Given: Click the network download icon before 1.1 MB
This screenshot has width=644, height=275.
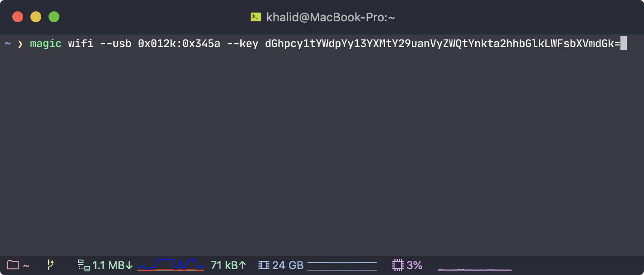Looking at the screenshot, I should click(83, 265).
